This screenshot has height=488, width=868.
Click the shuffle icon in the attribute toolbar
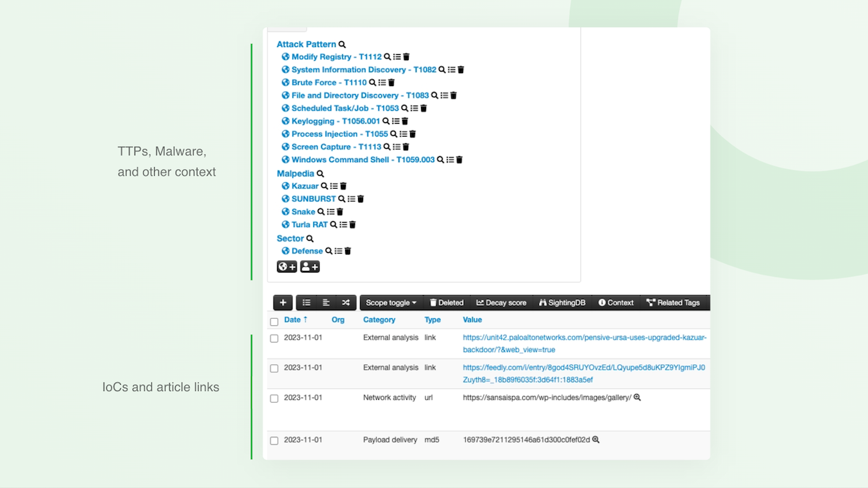(345, 302)
